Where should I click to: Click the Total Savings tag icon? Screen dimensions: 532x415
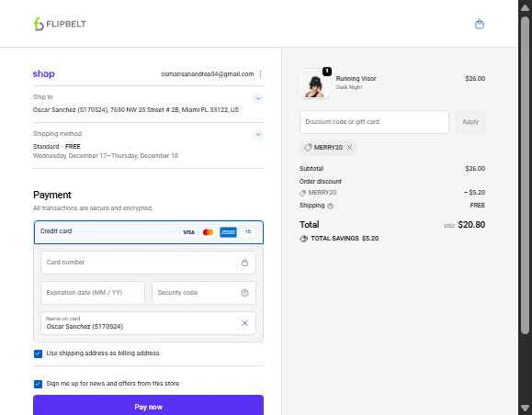coord(303,239)
